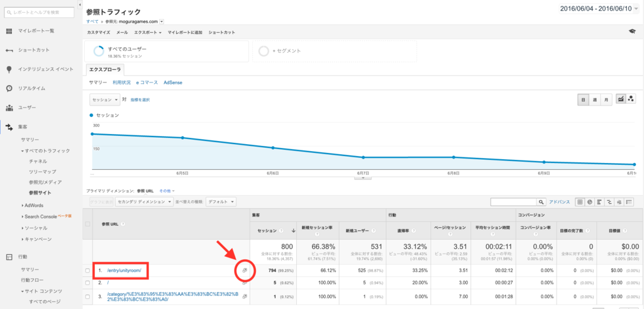The height and width of the screenshot is (309, 644).
Task: Select line chart display icon
Action: (x=621, y=99)
